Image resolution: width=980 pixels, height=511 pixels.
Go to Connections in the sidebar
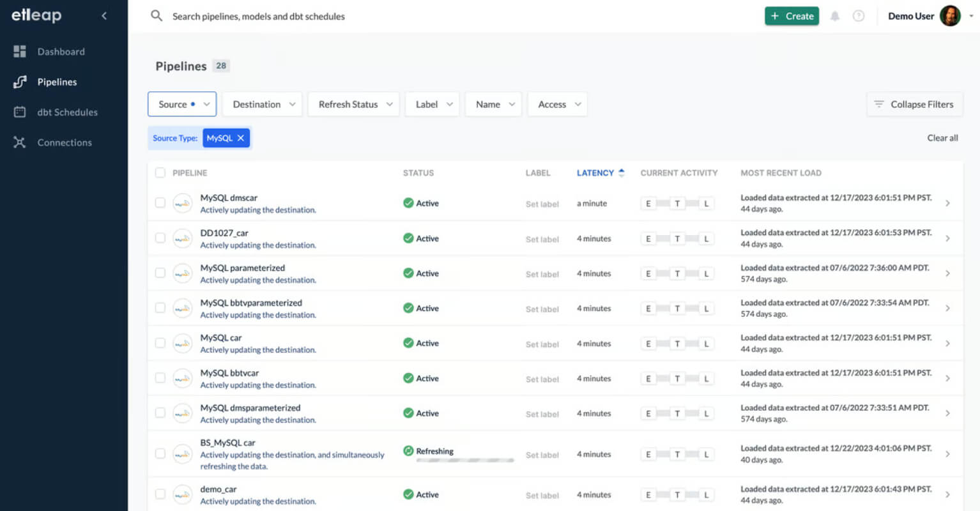(x=65, y=142)
